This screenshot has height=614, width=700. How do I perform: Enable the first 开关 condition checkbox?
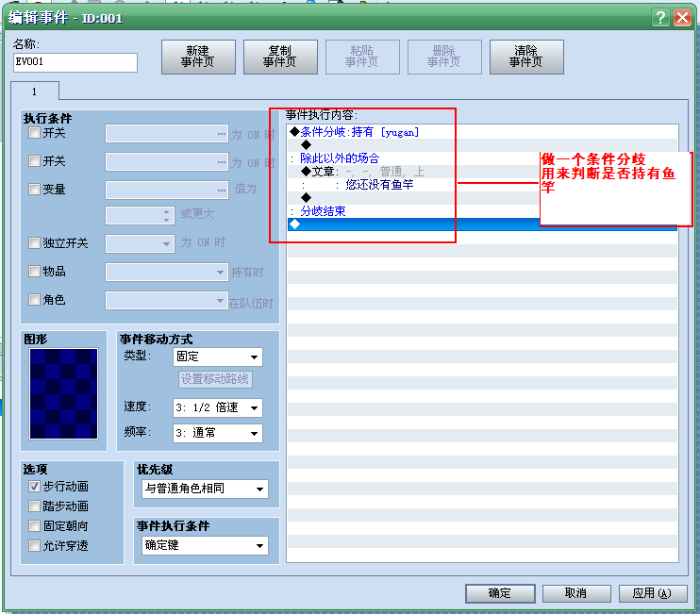[x=34, y=133]
